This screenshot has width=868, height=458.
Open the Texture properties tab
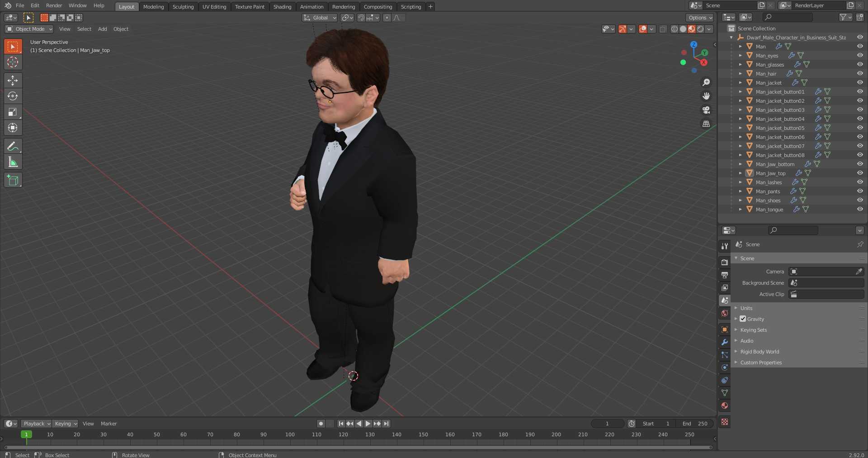tap(725, 422)
